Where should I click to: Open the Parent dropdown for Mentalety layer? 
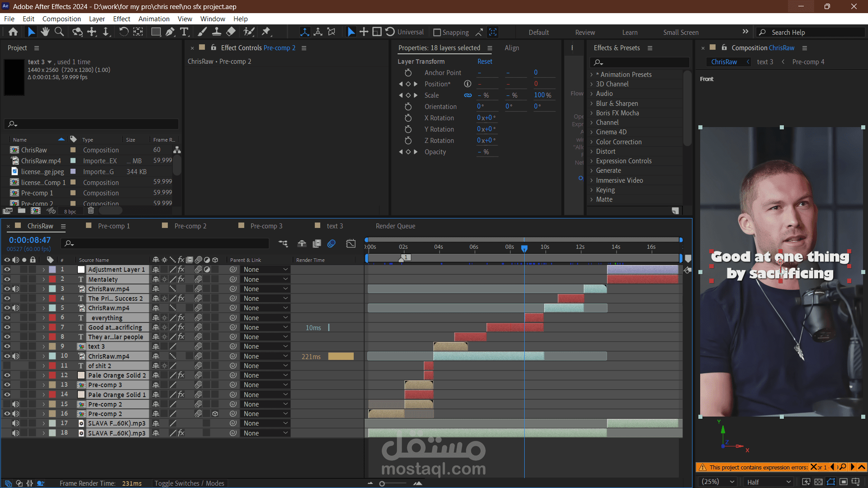click(x=265, y=280)
